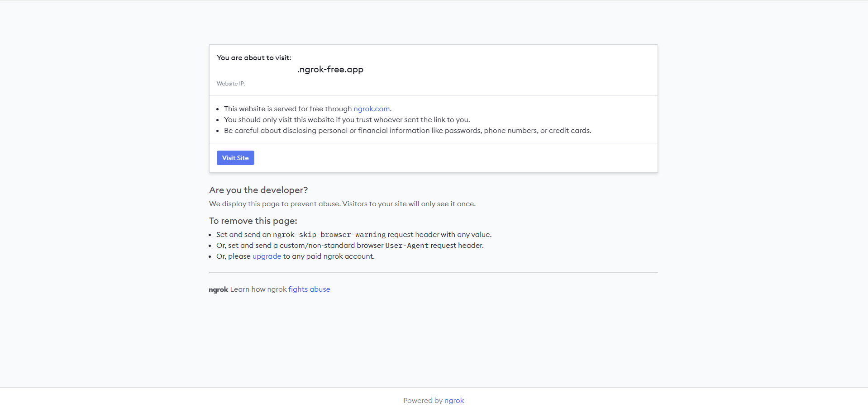Click the 'Be careful about disclosing' warning line

click(x=408, y=131)
